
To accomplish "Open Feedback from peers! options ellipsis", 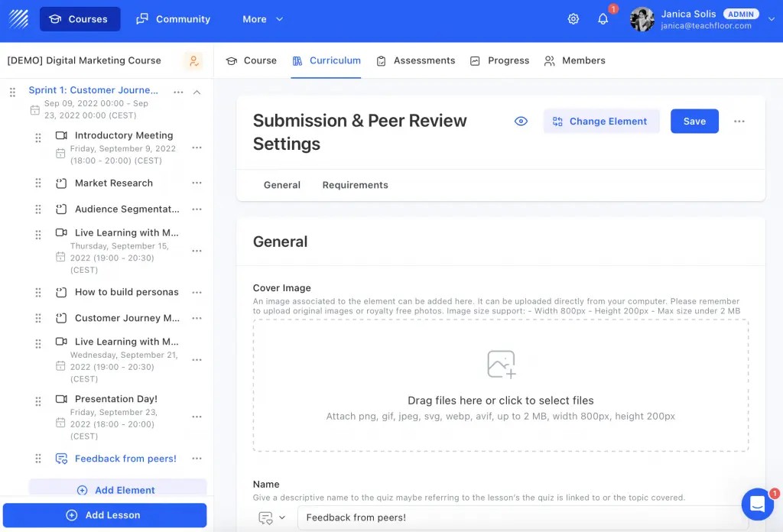I will [197, 459].
